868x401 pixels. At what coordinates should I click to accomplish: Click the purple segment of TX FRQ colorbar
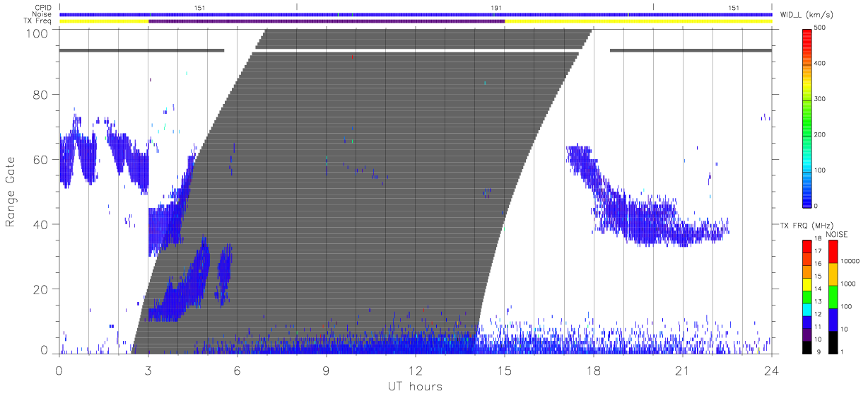[x=807, y=333]
